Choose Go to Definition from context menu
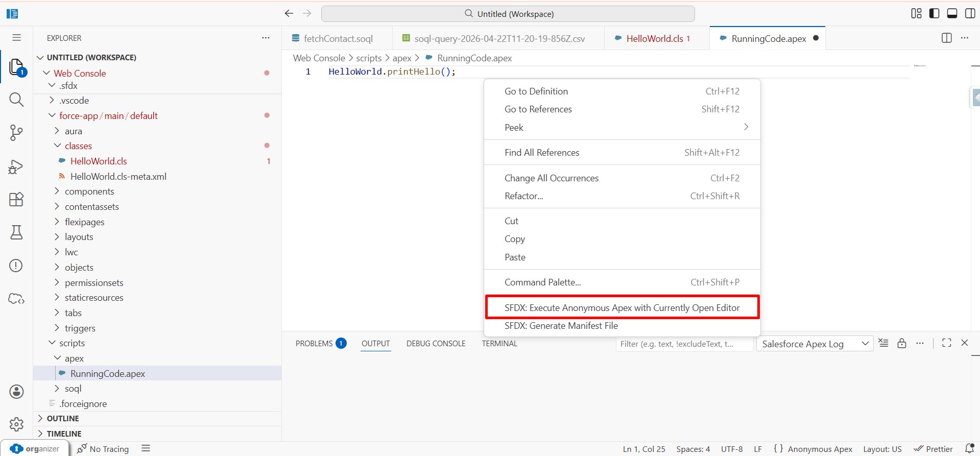Screen dimensions: 980x456 click(x=622, y=91)
